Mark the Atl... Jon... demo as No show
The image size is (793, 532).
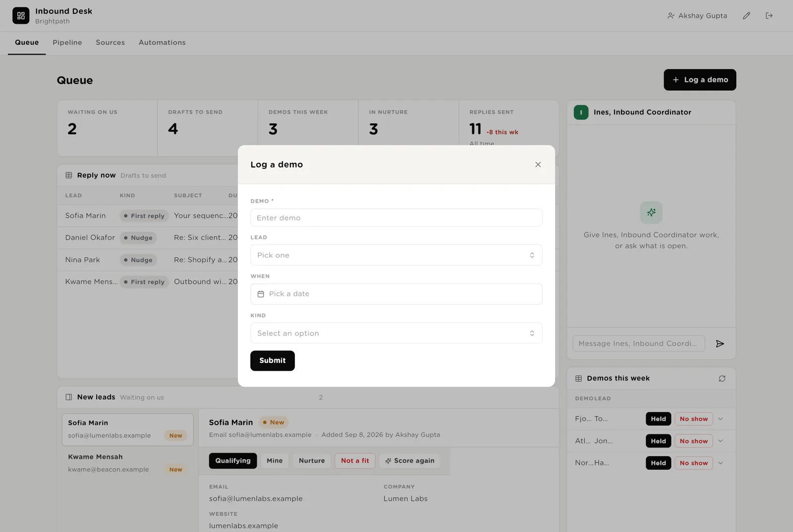694,441
